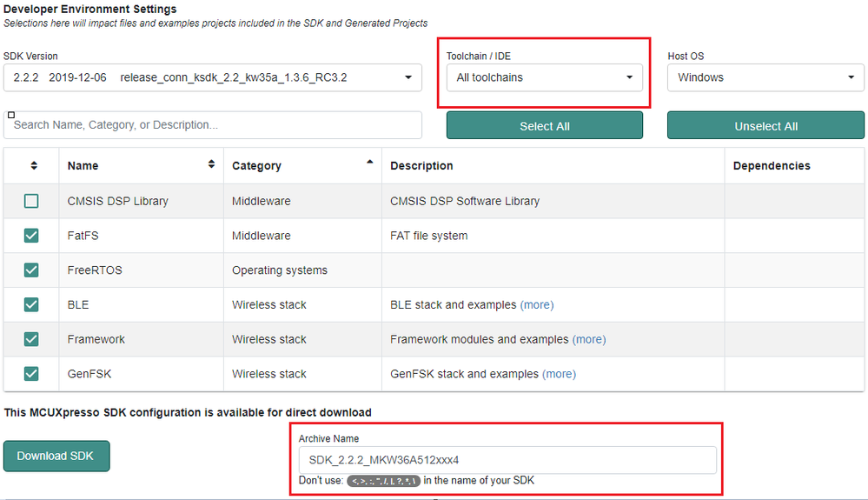Uncheck the FreeRTOS checkbox
Screen dimensions: 868x500
tap(31, 270)
